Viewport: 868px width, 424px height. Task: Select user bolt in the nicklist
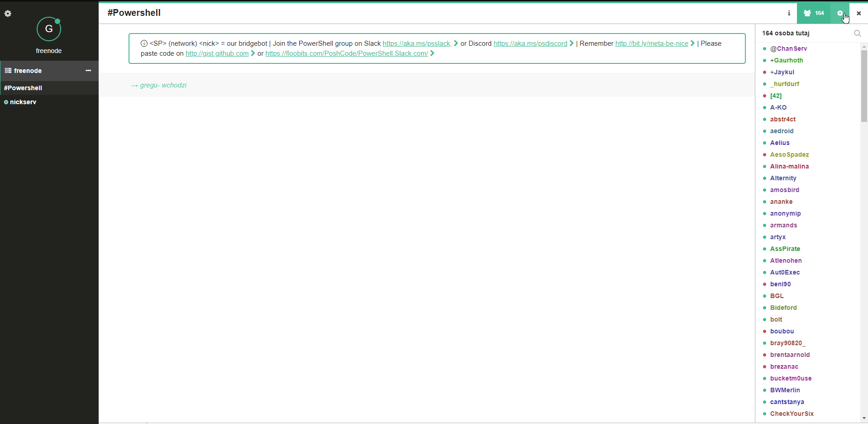(x=776, y=319)
